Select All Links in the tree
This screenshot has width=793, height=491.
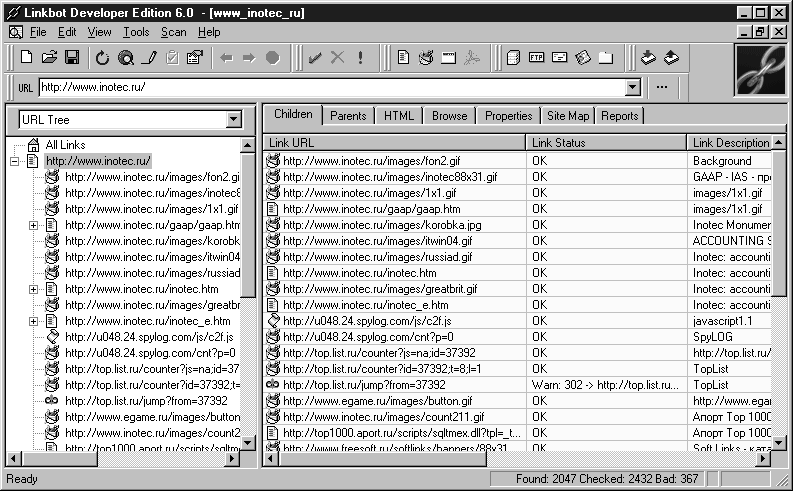click(x=65, y=145)
